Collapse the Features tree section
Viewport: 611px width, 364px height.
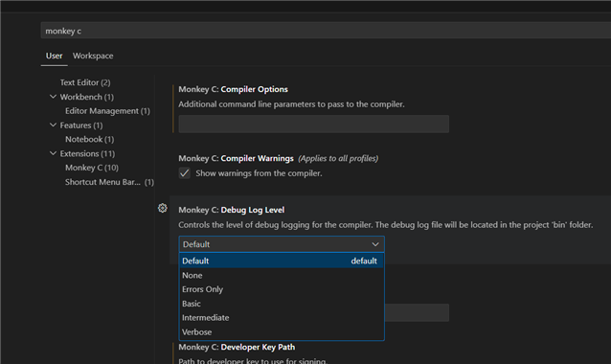point(53,125)
